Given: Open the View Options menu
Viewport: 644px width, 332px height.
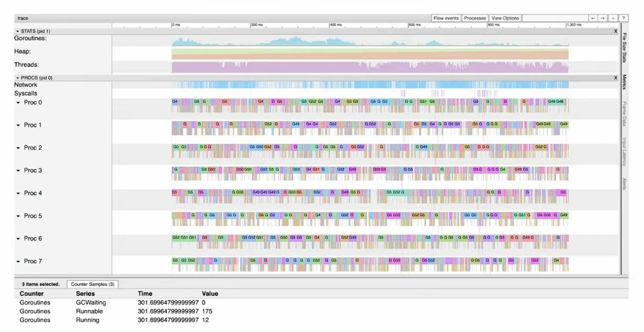Looking at the screenshot, I should [x=505, y=18].
